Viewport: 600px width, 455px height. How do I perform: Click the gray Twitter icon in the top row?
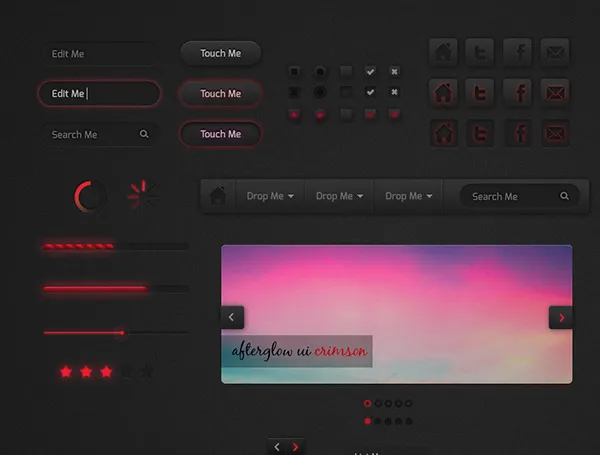[481, 53]
